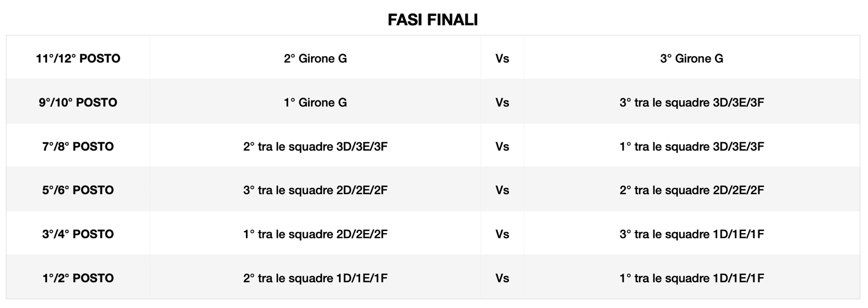
Task: Click the FASI FINALI heading
Action: click(x=432, y=20)
